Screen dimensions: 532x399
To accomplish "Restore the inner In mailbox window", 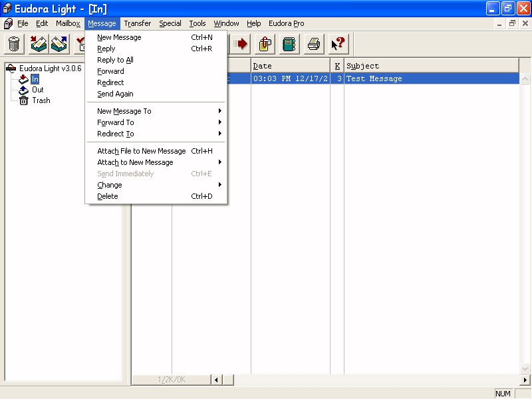I will point(512,24).
